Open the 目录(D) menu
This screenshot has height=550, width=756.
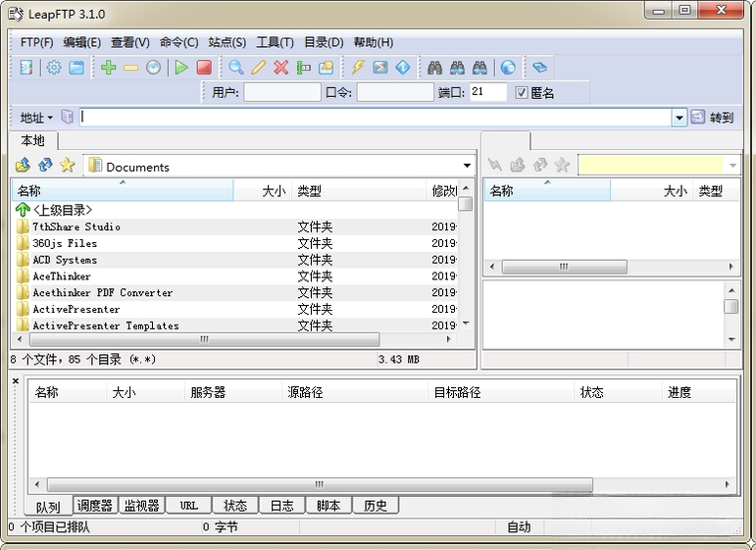(x=324, y=42)
